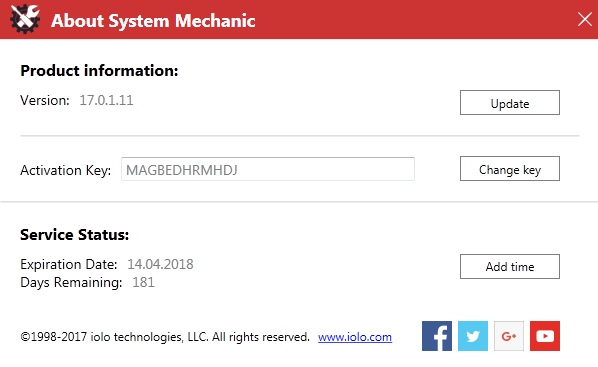Click the expiration date 14.04.2018

160,264
